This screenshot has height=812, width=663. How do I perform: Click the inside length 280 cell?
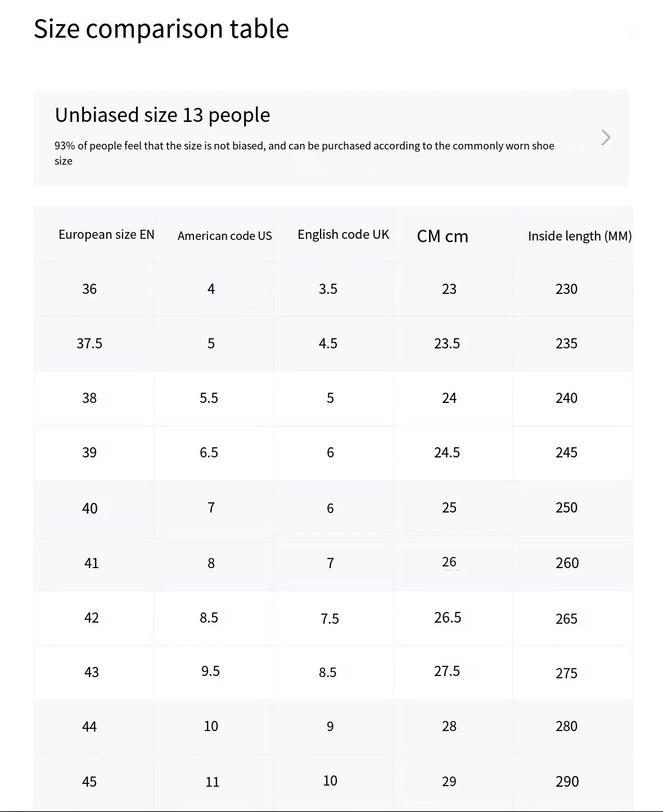pos(566,727)
